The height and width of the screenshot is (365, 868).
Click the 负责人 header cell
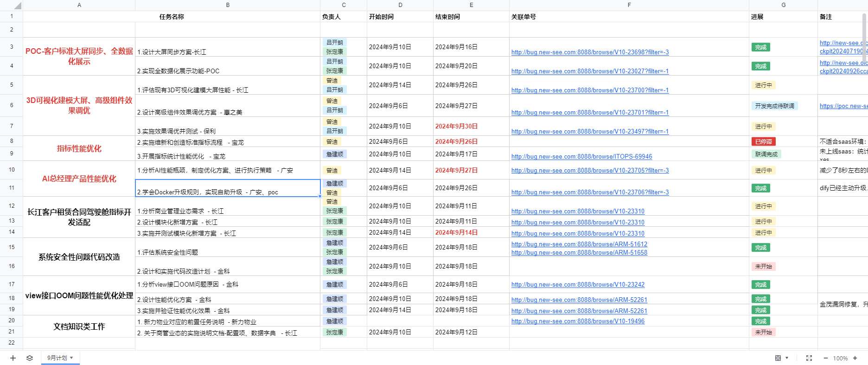pos(344,17)
